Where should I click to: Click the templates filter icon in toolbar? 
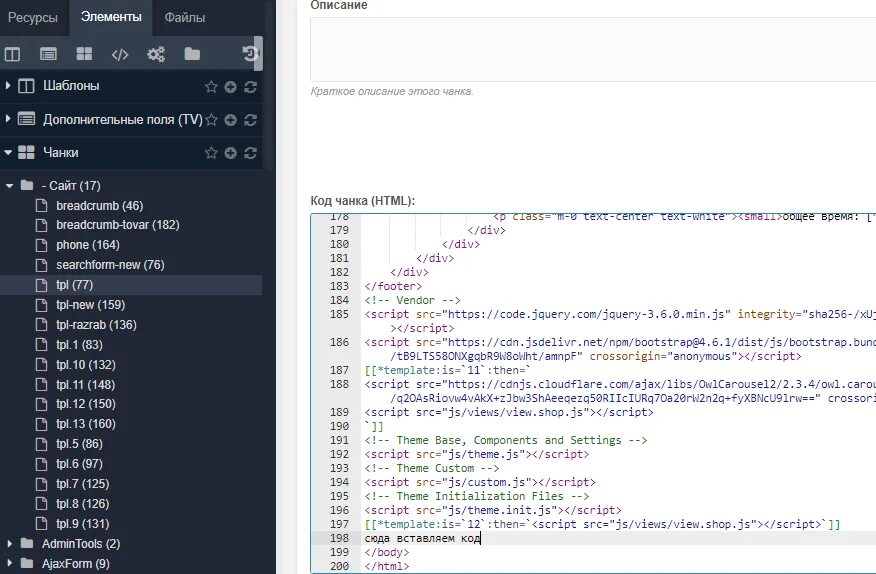click(x=12, y=54)
